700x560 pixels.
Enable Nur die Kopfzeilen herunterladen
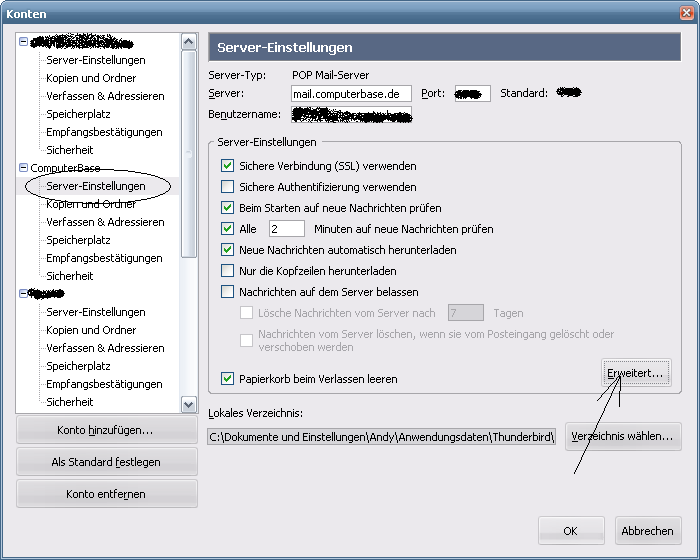tap(227, 271)
